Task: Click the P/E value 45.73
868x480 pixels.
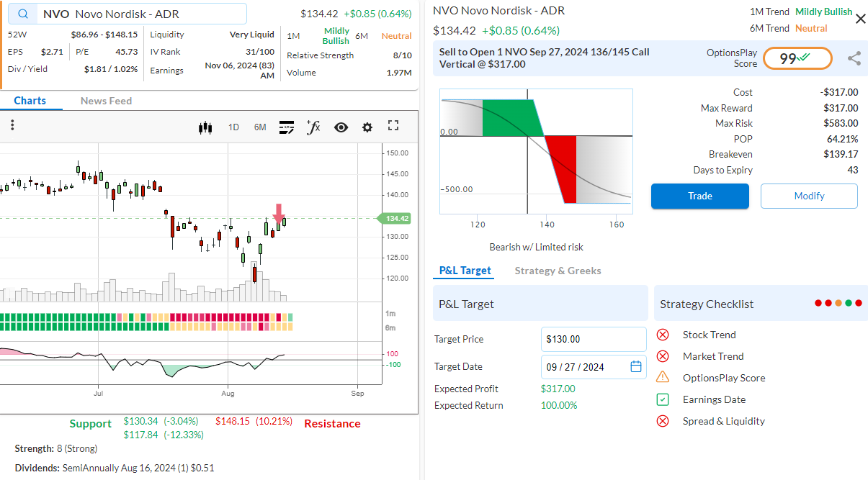Action: (127, 52)
